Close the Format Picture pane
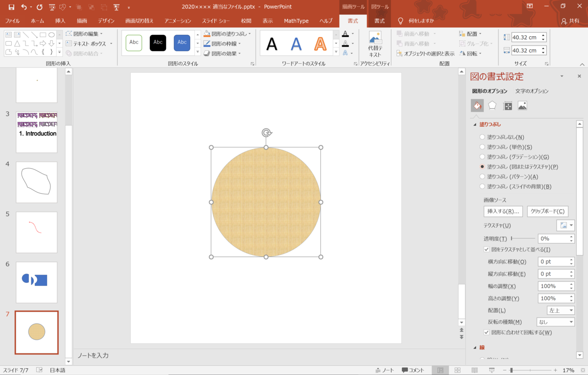The image size is (588, 375). (579, 76)
